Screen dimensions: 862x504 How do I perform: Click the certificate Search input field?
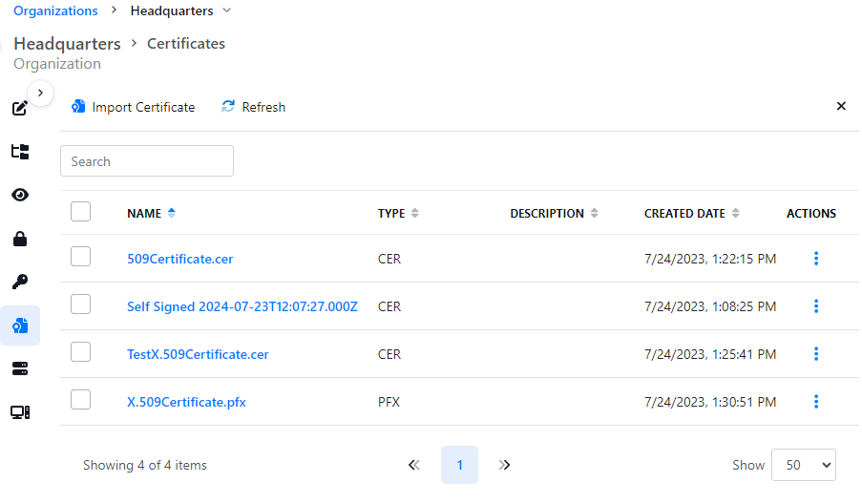click(x=147, y=161)
